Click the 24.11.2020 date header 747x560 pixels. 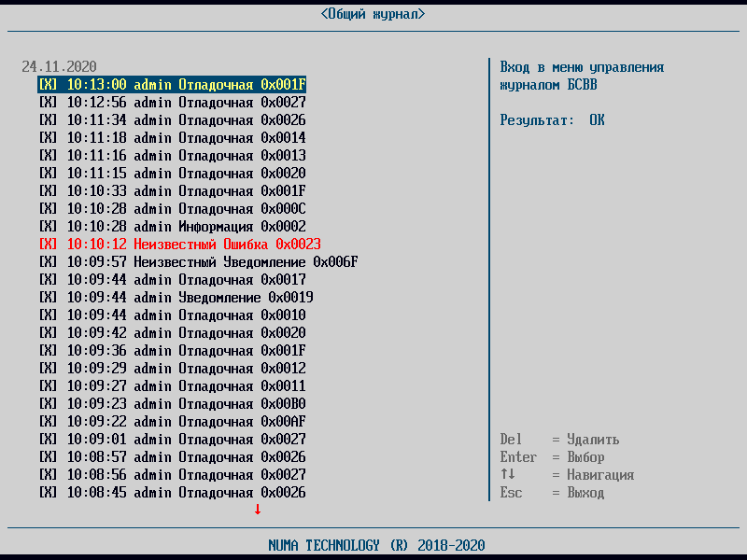[59, 67]
